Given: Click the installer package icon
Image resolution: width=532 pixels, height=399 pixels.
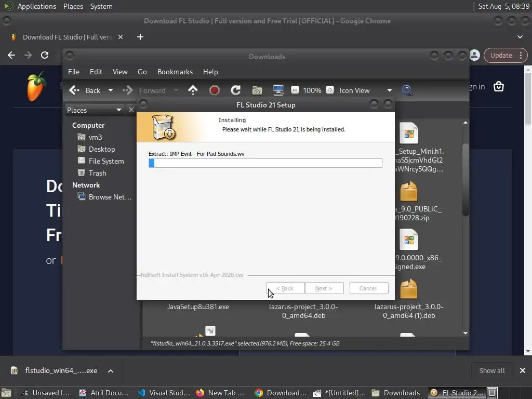Looking at the screenshot, I should pyautogui.click(x=164, y=127).
